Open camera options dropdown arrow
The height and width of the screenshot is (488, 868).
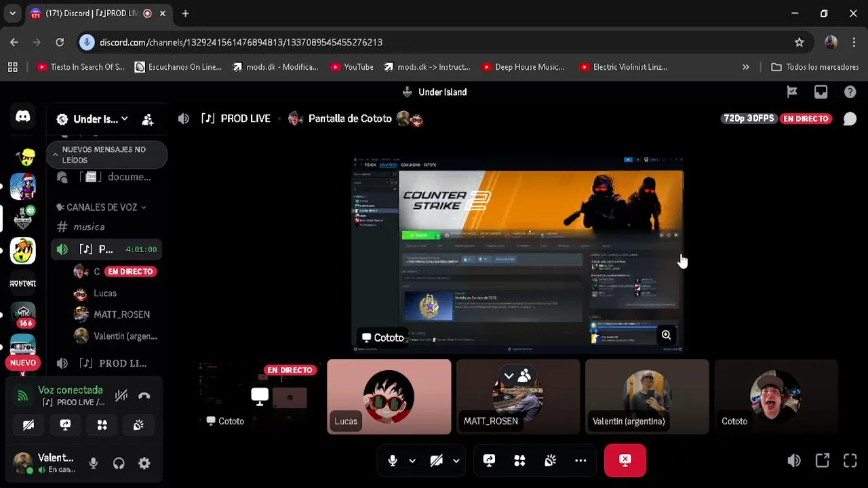point(456,461)
